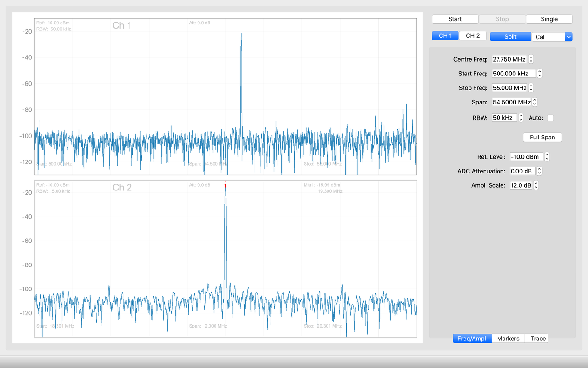The image size is (588, 368).
Task: Adjust the Ampl. Scale stepper arrows
Action: (x=536, y=185)
